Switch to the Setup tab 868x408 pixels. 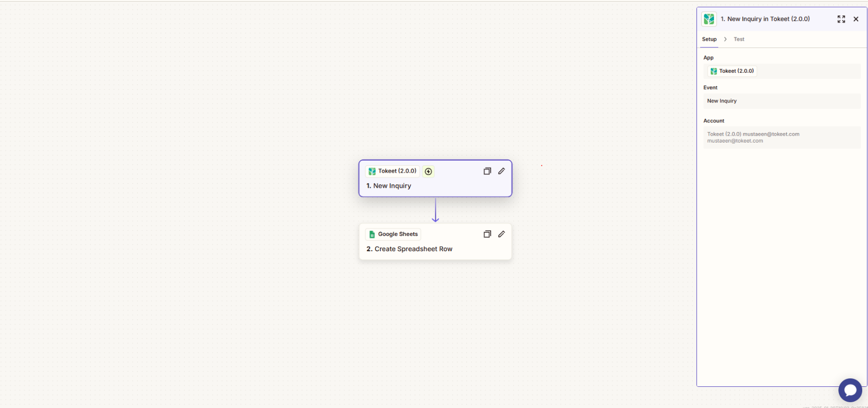709,39
